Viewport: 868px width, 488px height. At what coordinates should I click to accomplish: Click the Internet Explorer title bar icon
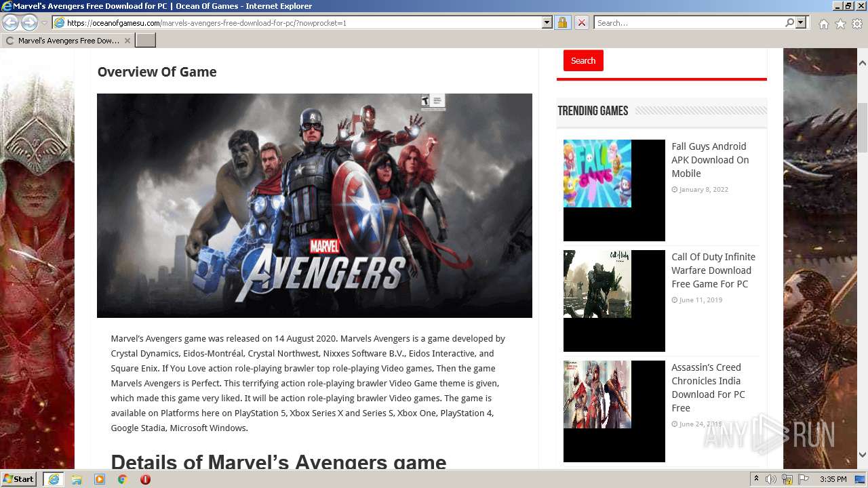pos(7,6)
